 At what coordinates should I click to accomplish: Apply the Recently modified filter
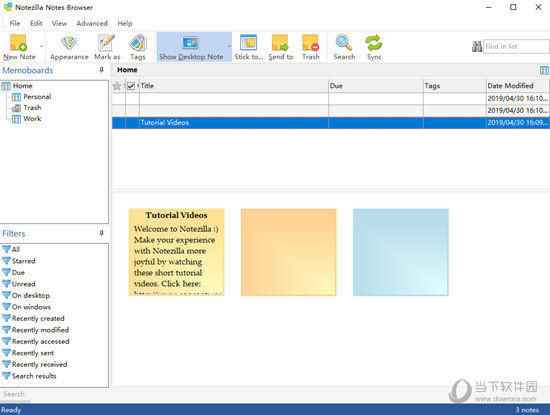40,330
